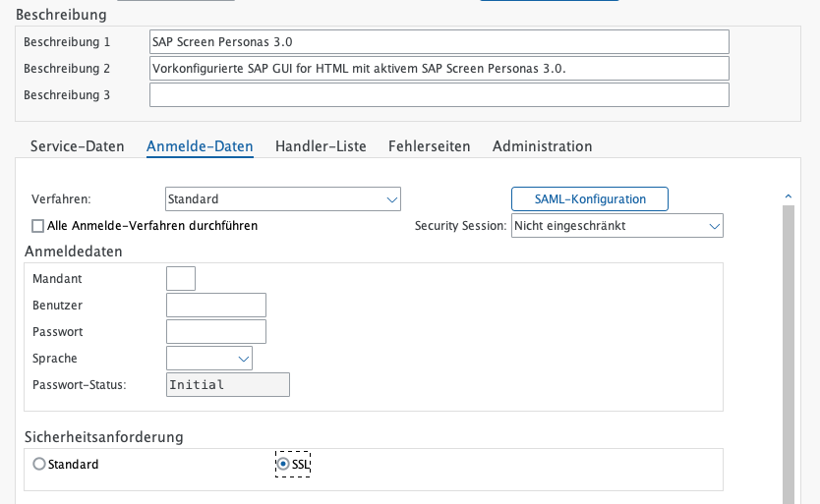Select the SSL radio button
Screen dimensions: 820x504
point(284,464)
